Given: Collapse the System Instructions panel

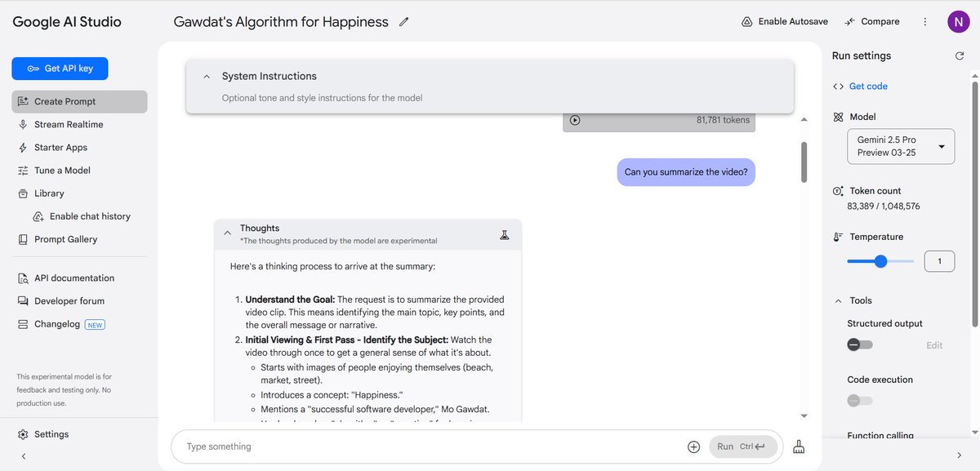Looking at the screenshot, I should pyautogui.click(x=207, y=76).
